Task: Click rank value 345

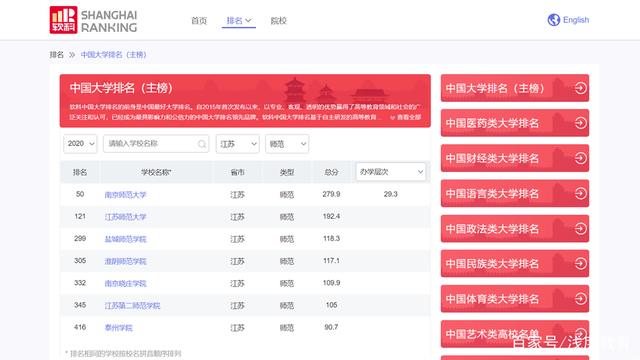Action: (x=80, y=305)
